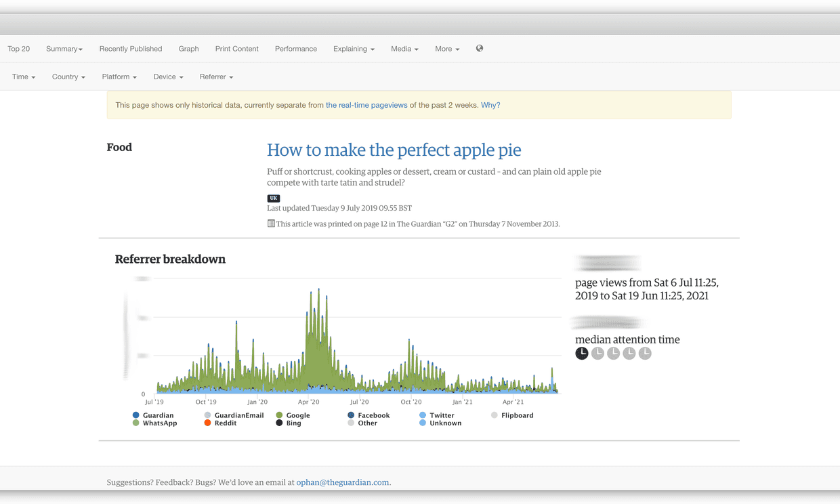Click the ophan@theguardian.com email link
Screen dimensions: 840x504
[x=342, y=482]
